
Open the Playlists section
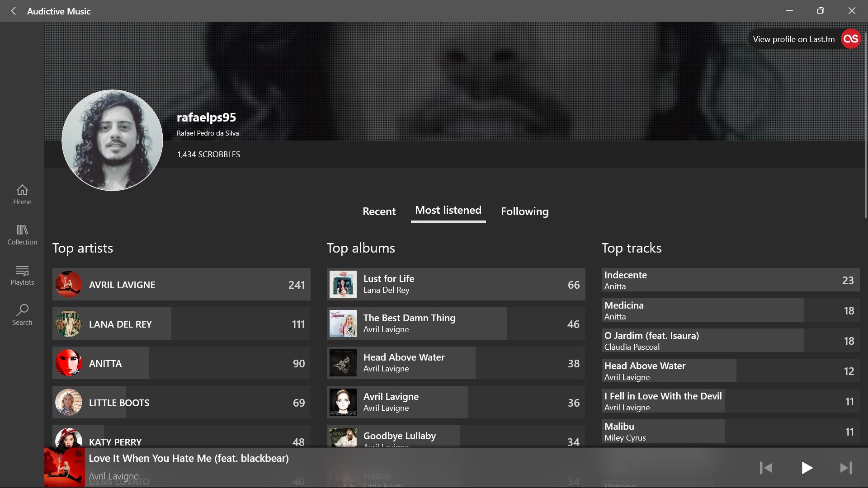pyautogui.click(x=22, y=276)
